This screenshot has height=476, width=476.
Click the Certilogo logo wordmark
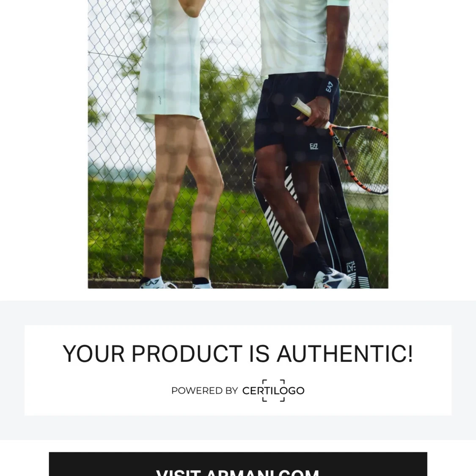click(x=273, y=391)
